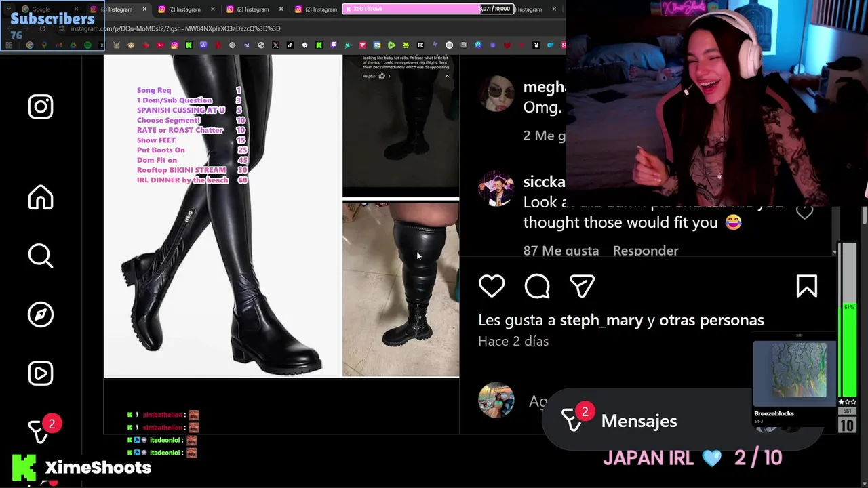Screen dimensions: 868x488
Task: Open Reels icon in Instagram sidebar
Action: tap(41, 373)
